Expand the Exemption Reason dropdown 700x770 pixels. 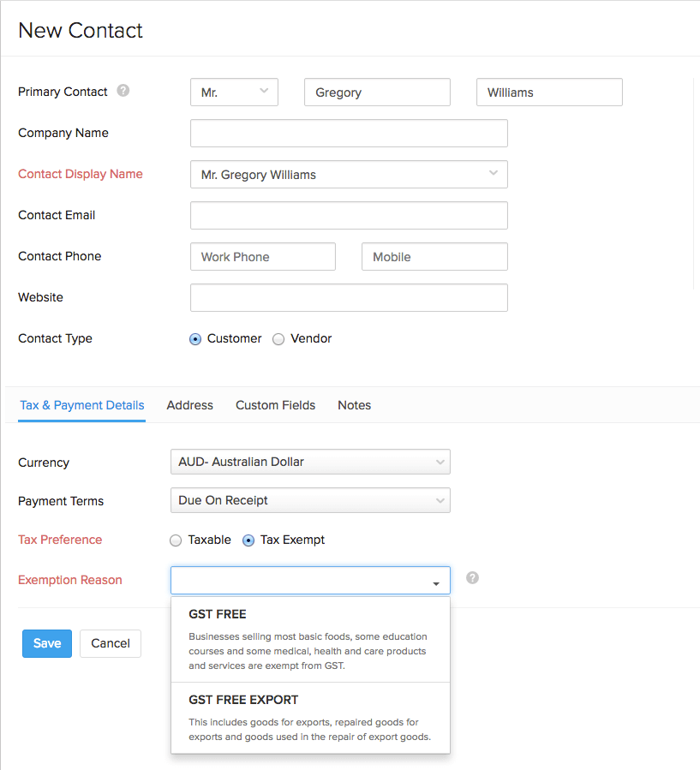[436, 580]
